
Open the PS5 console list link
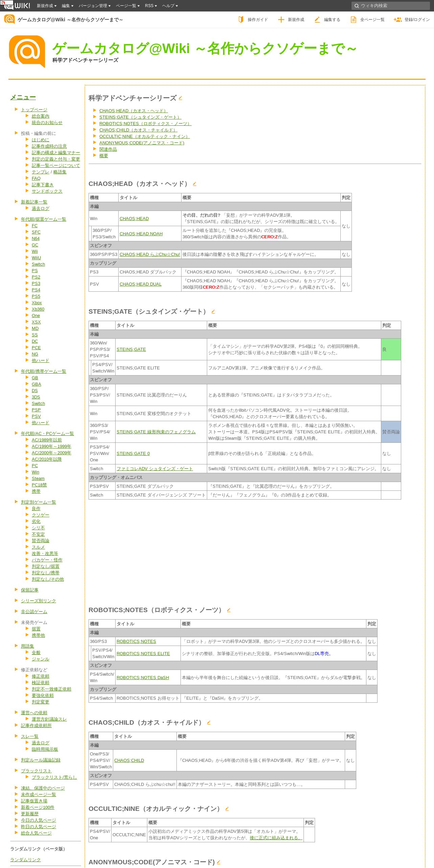click(36, 296)
